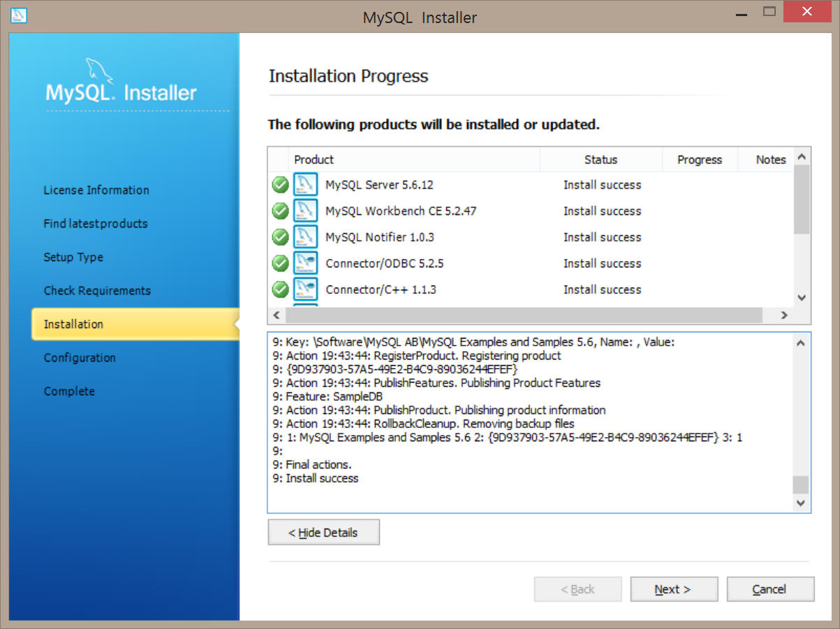840x629 pixels.
Task: Click log line about PublishFeatures
Action: [436, 383]
